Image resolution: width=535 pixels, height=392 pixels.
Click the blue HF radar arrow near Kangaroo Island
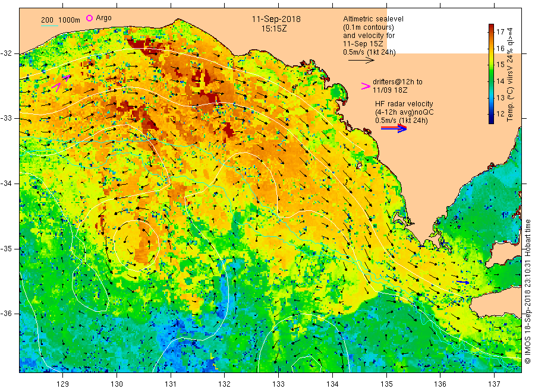click(x=463, y=282)
